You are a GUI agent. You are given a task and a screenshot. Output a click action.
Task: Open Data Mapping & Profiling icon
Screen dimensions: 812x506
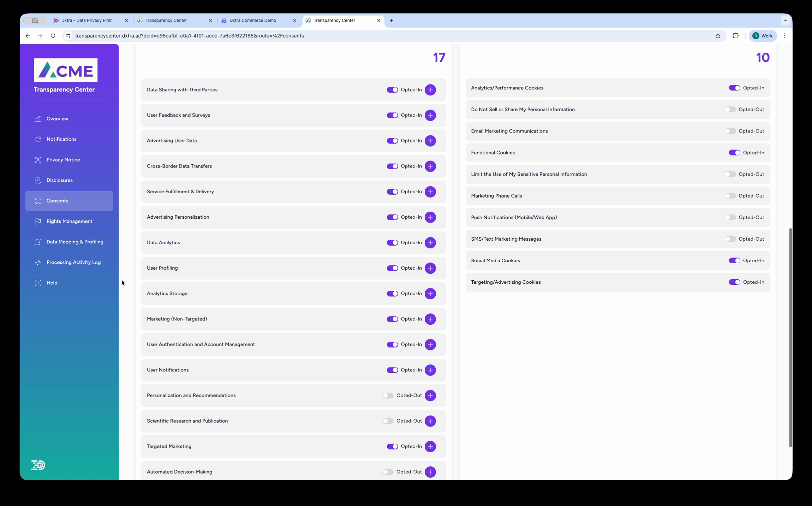(x=38, y=242)
